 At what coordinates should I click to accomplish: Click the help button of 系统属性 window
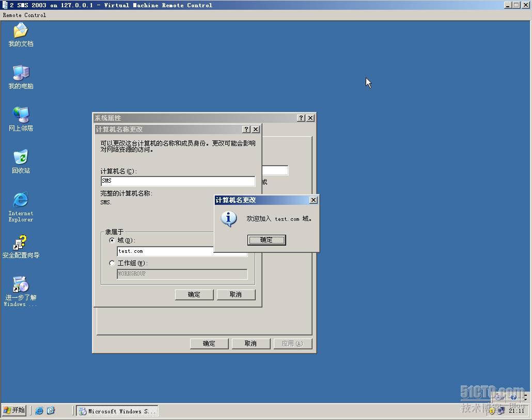[301, 118]
